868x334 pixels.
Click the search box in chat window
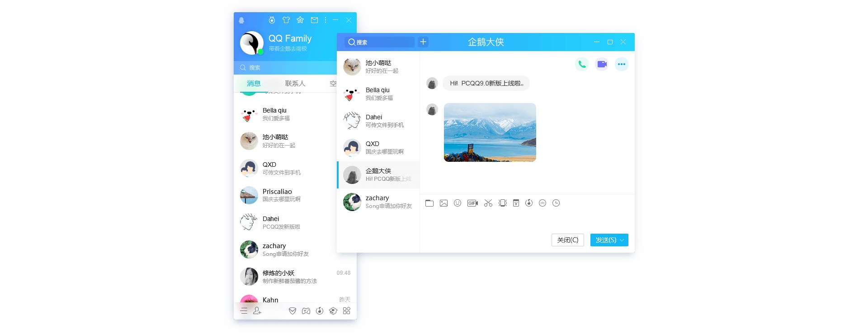[379, 42]
